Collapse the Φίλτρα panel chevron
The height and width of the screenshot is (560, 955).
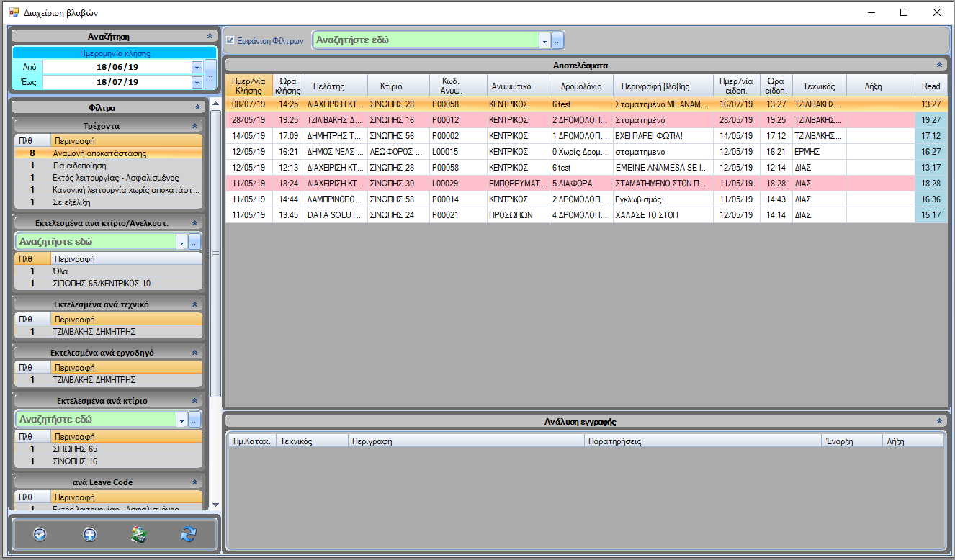coord(197,107)
